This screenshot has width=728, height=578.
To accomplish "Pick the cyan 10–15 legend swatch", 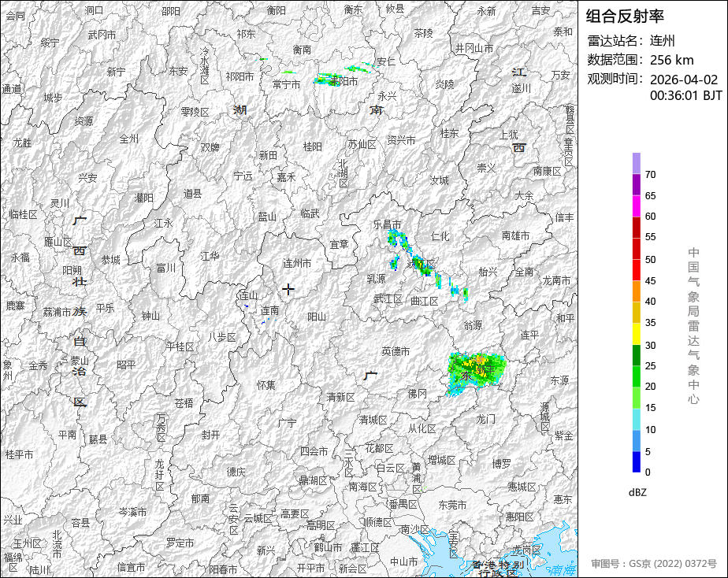I will coord(636,420).
